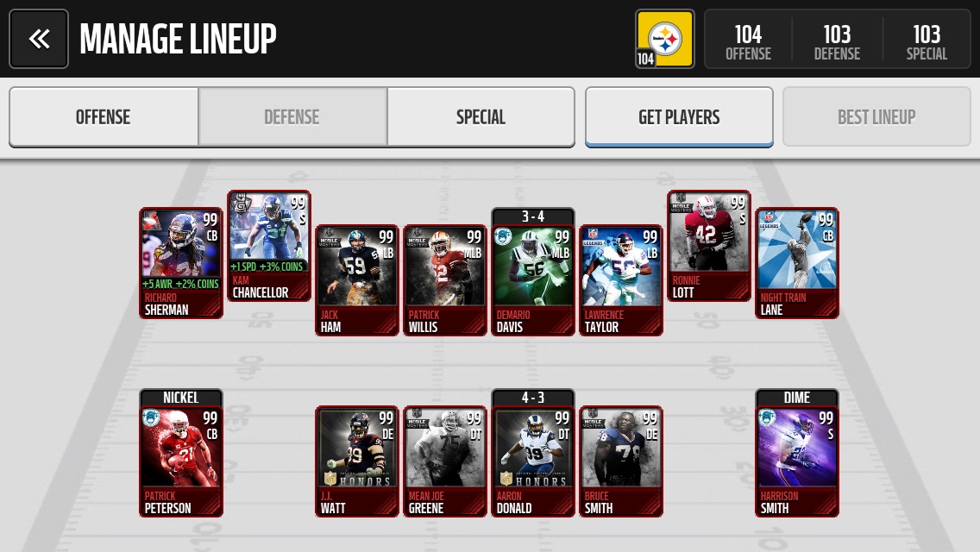Screen dimensions: 980x552
Task: Open the Jack Ham LB card
Action: [357, 280]
